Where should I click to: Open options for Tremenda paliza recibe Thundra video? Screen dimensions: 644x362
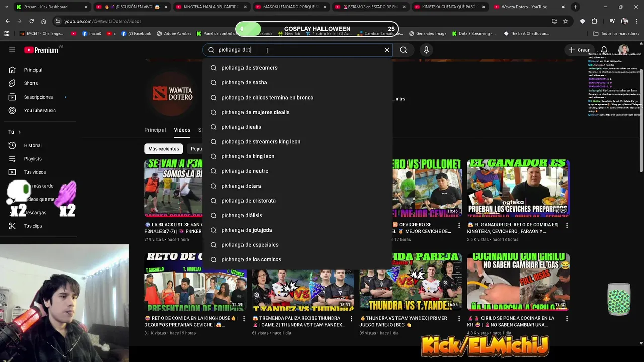(351, 319)
